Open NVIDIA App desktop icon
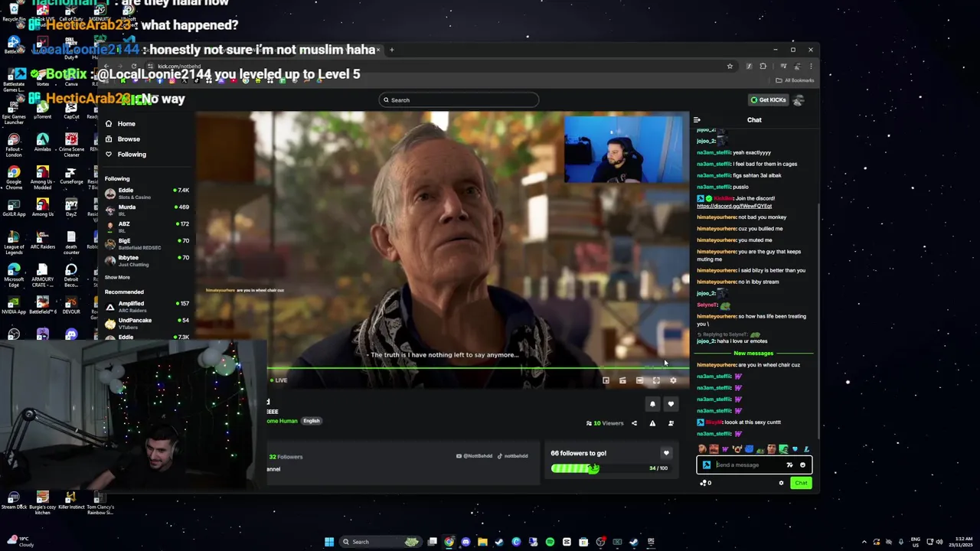The width and height of the screenshot is (980, 551). 14,305
